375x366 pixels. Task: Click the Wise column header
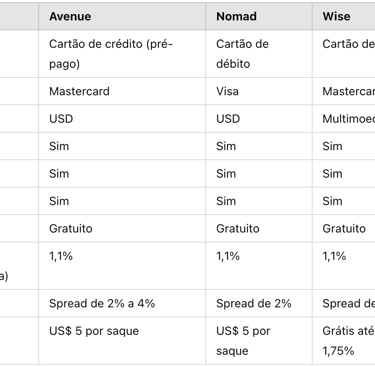click(344, 16)
